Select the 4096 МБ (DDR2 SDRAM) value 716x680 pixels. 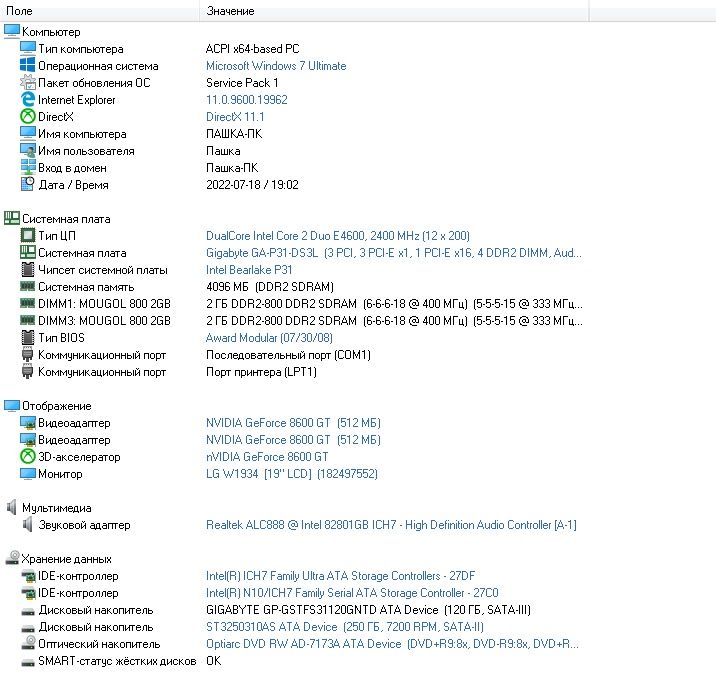(x=270, y=287)
